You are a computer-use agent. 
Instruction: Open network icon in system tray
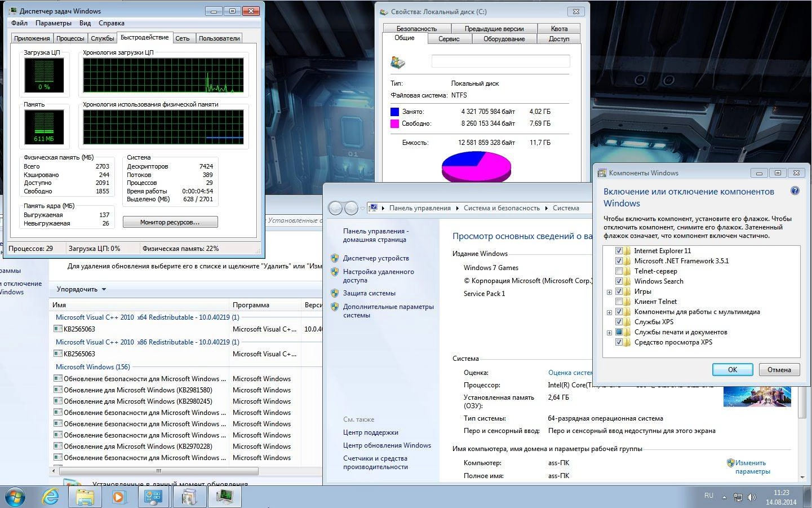pos(738,497)
